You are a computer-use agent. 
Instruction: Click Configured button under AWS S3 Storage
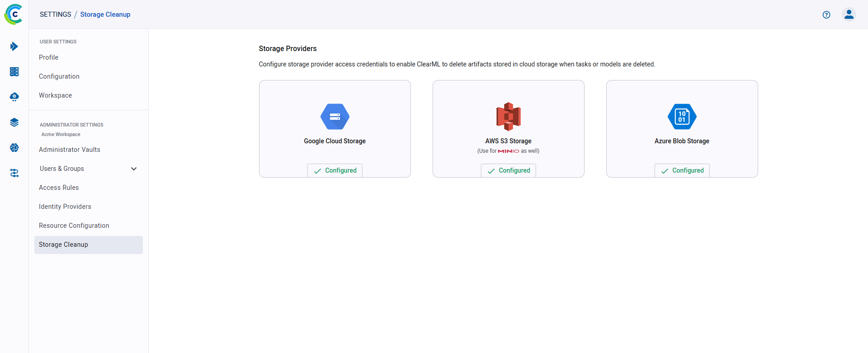click(x=509, y=170)
